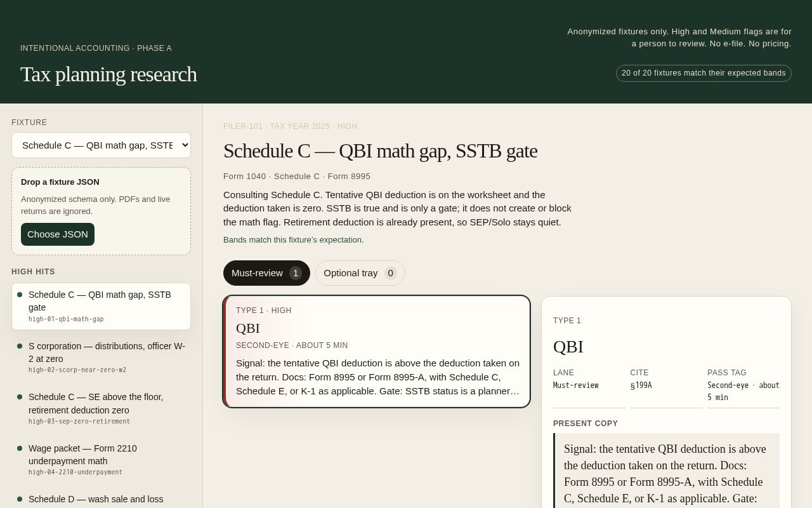The height and width of the screenshot is (508, 812).
Task: Click the high-02-scorp-near-zero-w2 identifier
Action: [77, 370]
